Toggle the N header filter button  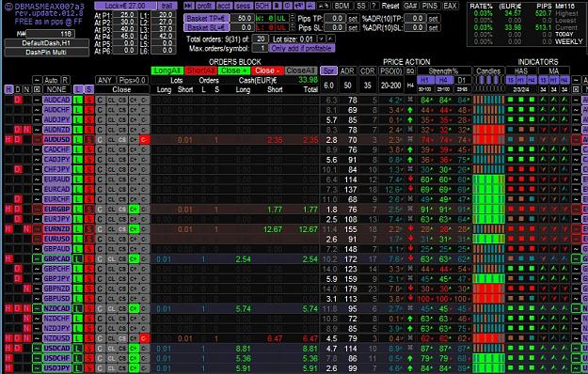point(26,89)
